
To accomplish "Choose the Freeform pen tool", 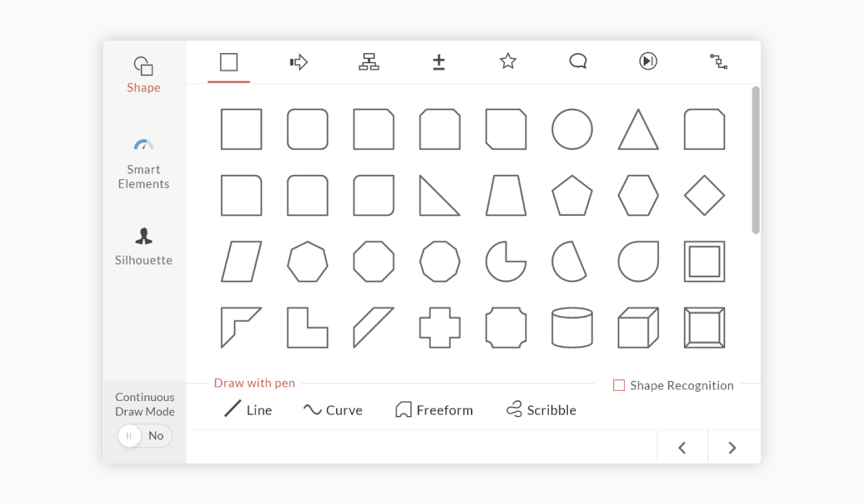I will [x=434, y=410].
